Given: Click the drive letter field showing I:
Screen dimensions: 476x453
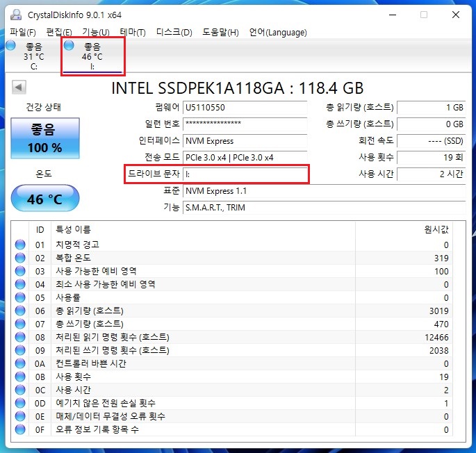Looking at the screenshot, I should pyautogui.click(x=245, y=174).
